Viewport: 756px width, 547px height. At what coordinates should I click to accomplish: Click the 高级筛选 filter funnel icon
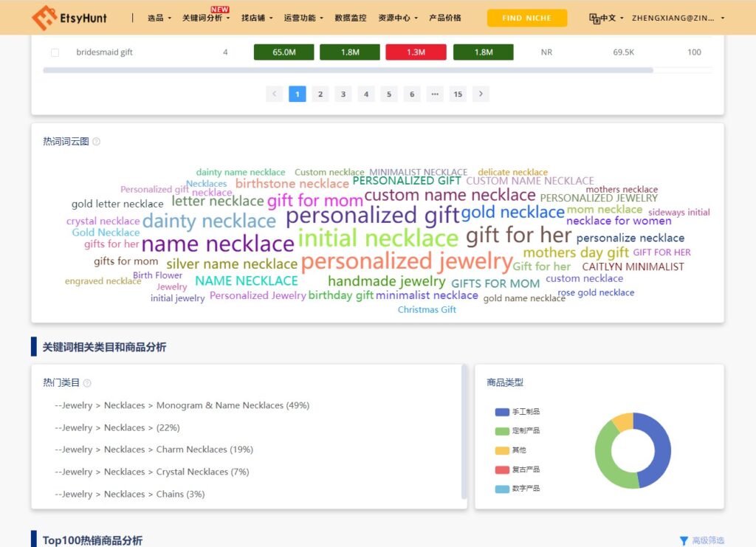click(x=683, y=541)
